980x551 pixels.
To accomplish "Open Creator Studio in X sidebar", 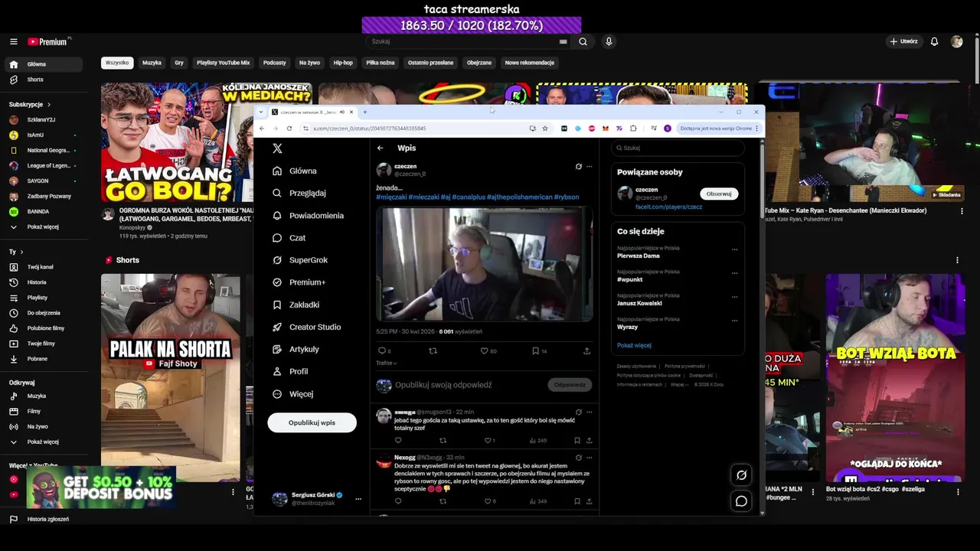I will pyautogui.click(x=307, y=327).
